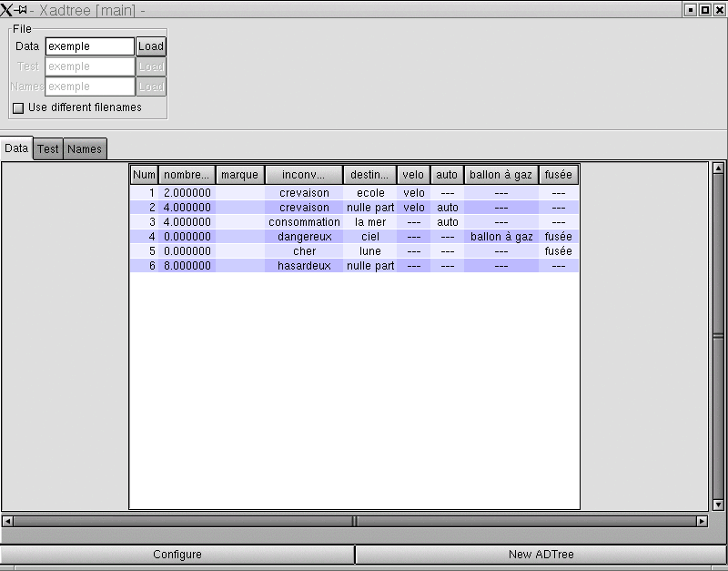The image size is (728, 571).
Task: Click the destin... column header
Action: [x=369, y=175]
